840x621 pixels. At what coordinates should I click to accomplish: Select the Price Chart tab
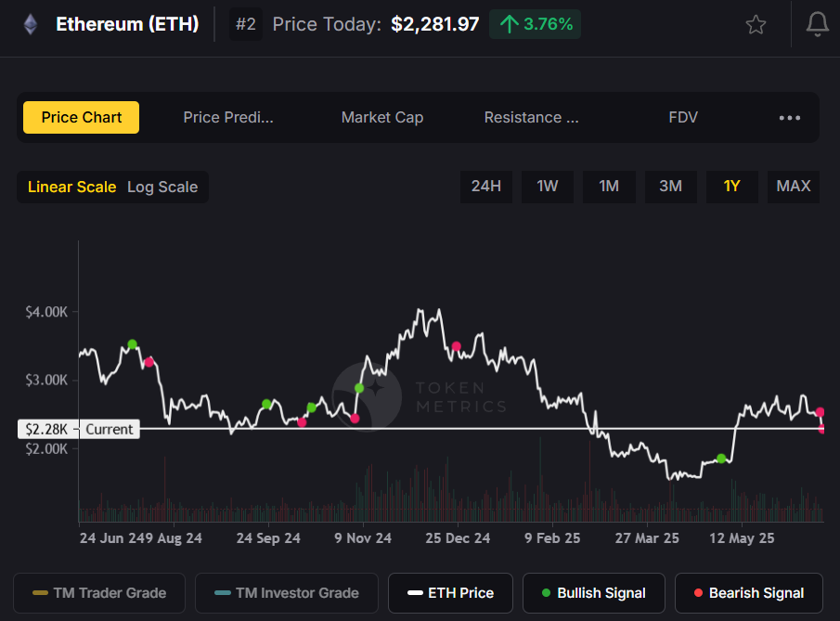point(82,117)
